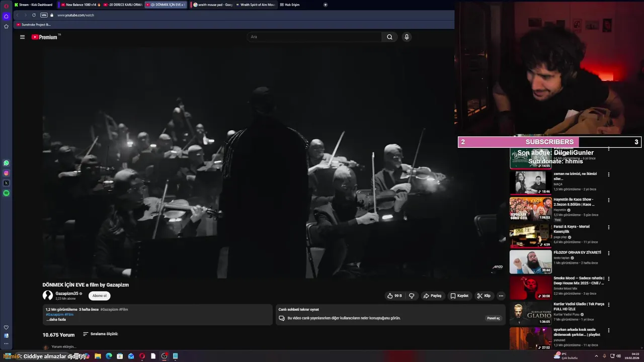
Task: Open live chat replay with 'Paneli aç'
Action: (x=494, y=318)
